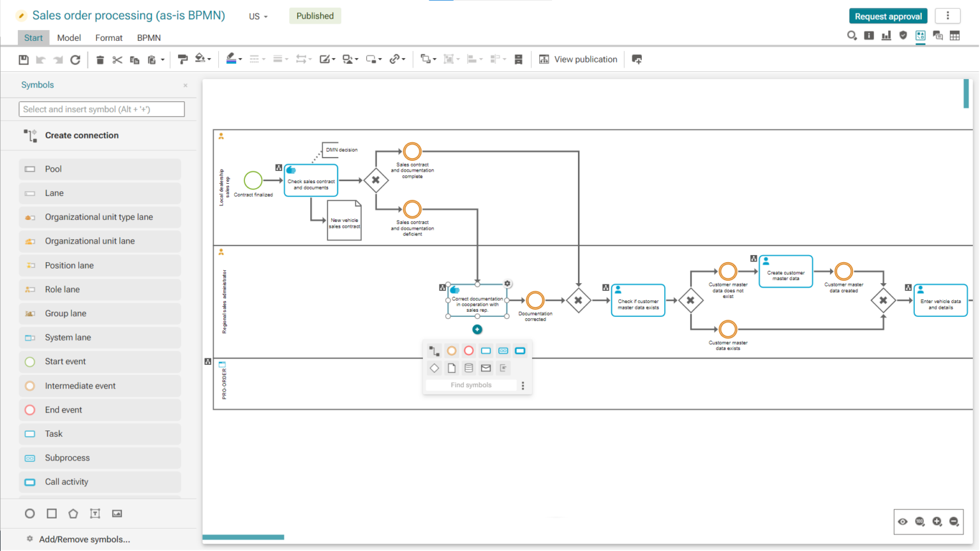This screenshot has height=551, width=980.
Task: Open the connection style dropdown in toolbar
Action: click(403, 59)
